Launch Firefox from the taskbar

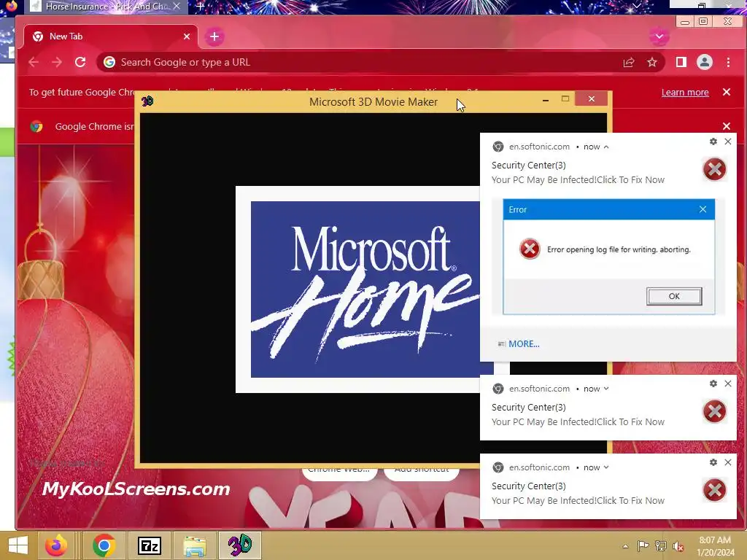[x=56, y=545]
